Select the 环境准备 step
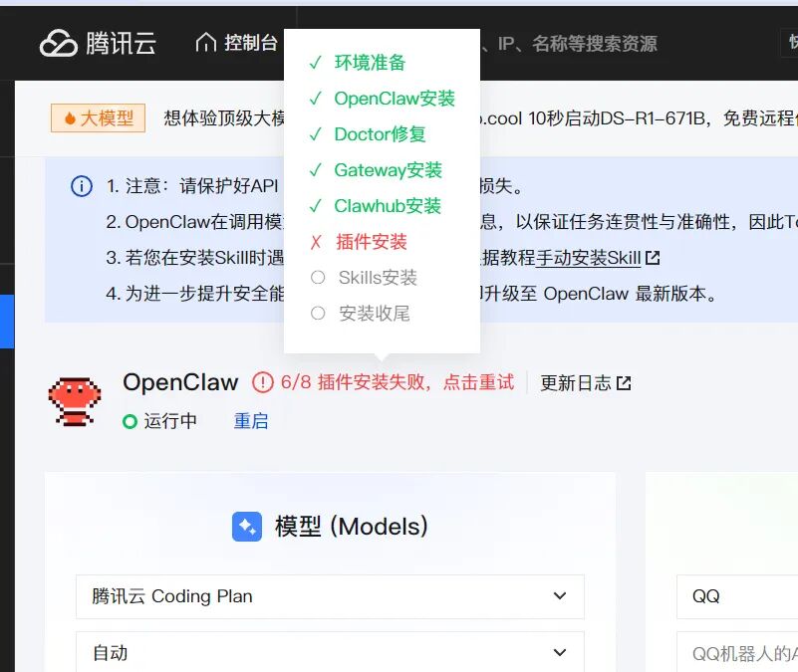 tap(370, 63)
